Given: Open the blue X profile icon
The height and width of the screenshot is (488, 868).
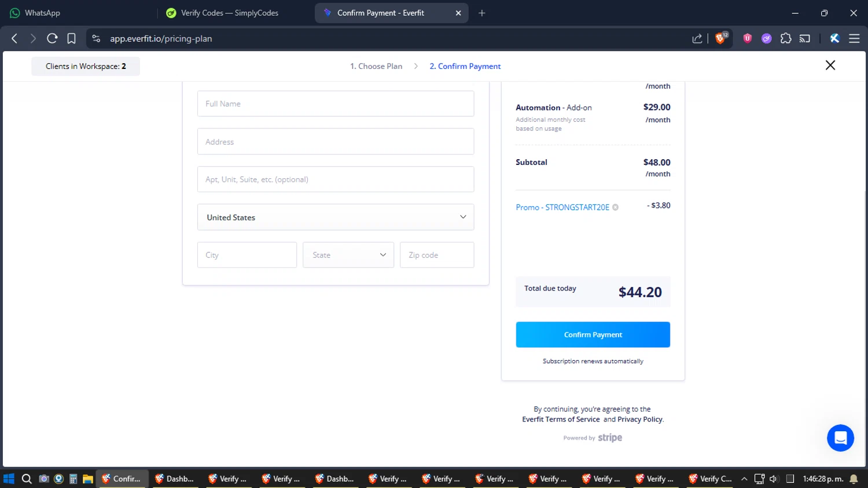Looking at the screenshot, I should (x=834, y=38).
